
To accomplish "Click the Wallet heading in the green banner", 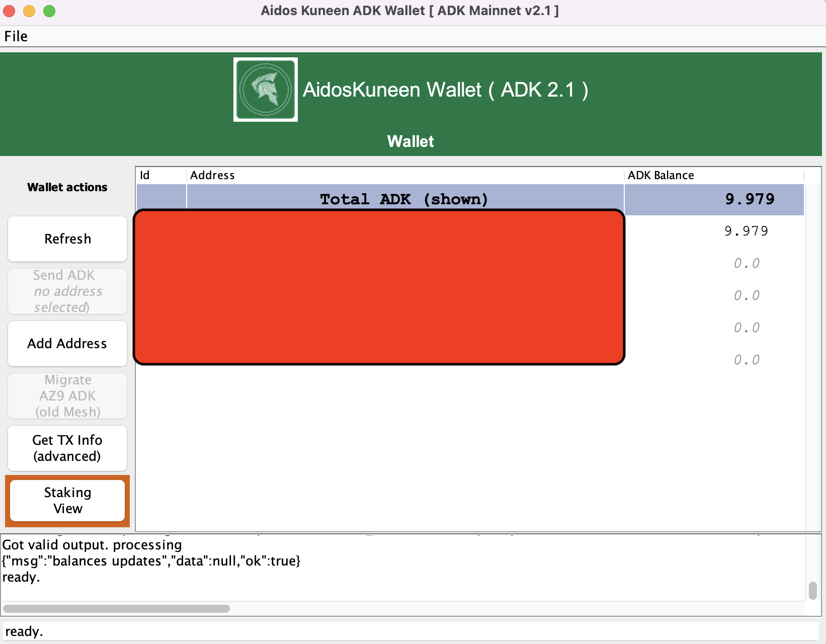I will coord(410,141).
